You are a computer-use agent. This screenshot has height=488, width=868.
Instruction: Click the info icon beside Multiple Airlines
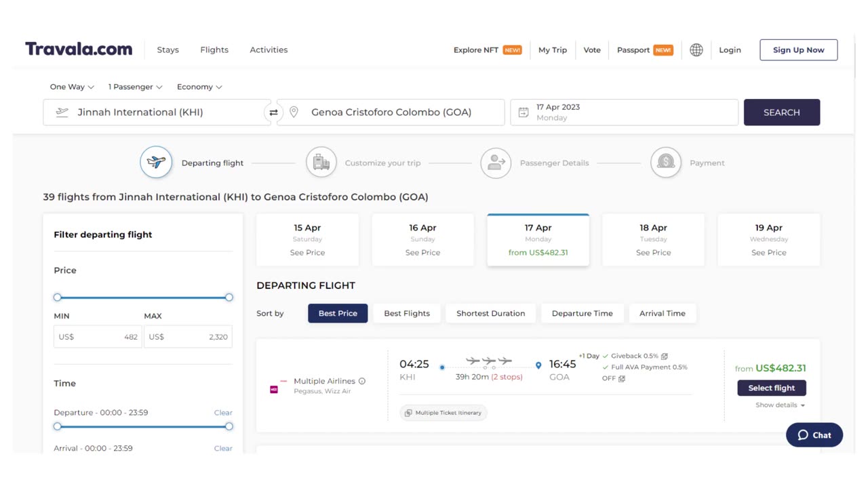362,381
